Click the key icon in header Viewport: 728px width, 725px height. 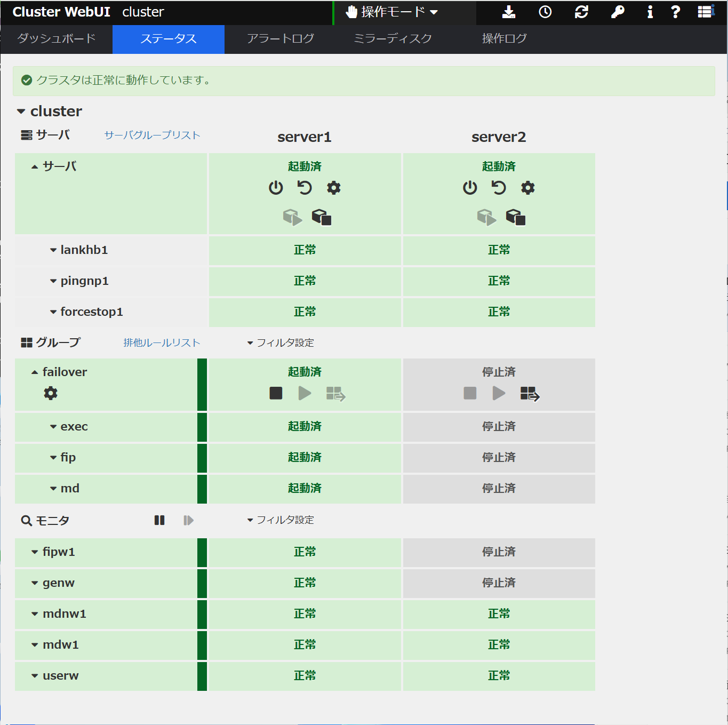618,12
